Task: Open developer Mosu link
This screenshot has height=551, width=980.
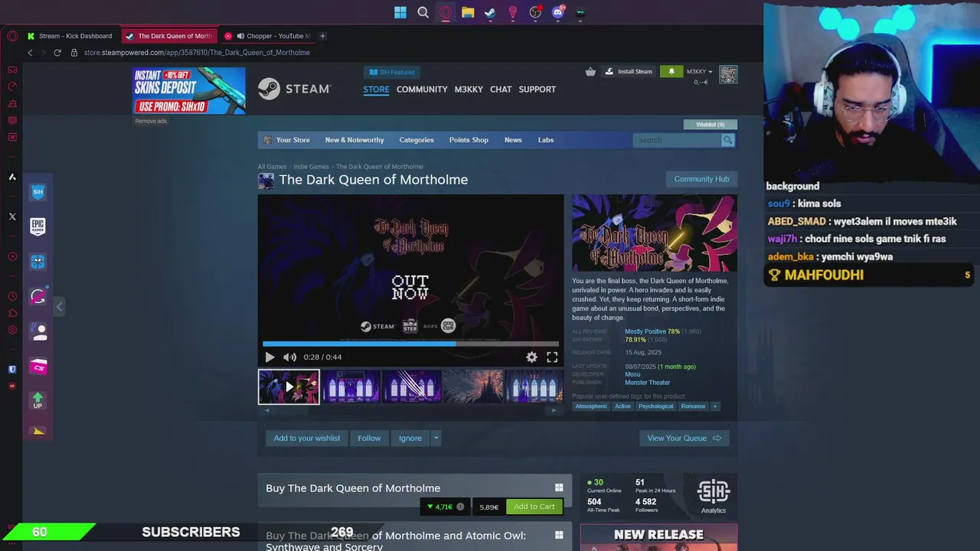Action: 632,375
